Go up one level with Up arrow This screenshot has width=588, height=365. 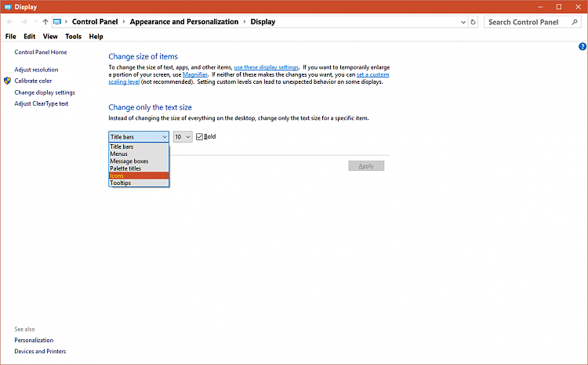click(45, 22)
